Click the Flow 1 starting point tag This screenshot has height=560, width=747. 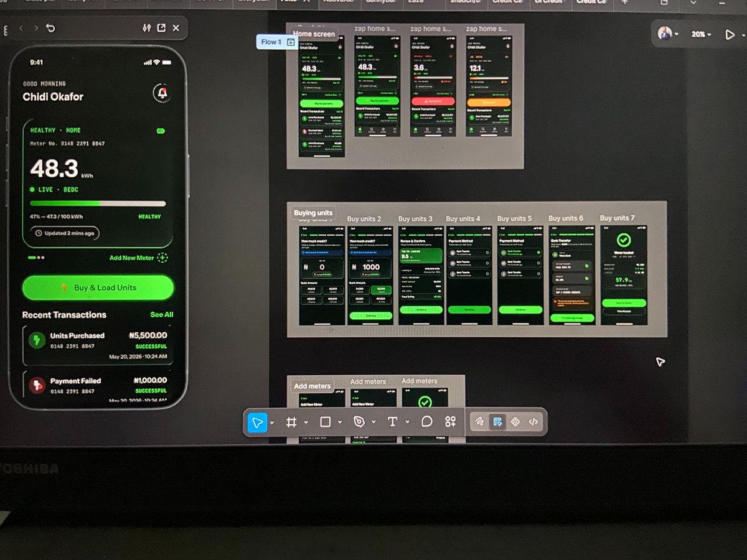tap(276, 42)
